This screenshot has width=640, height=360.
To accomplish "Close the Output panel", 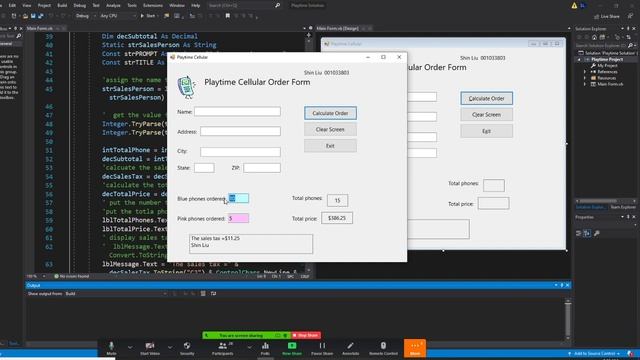I will coord(567,285).
